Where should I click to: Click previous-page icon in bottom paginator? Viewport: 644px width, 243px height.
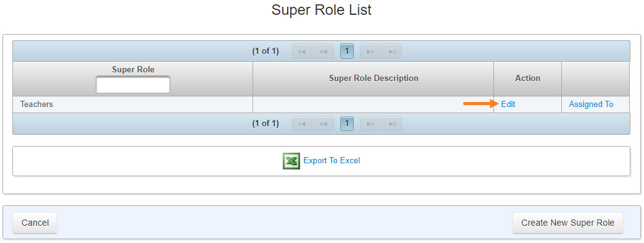pos(324,124)
